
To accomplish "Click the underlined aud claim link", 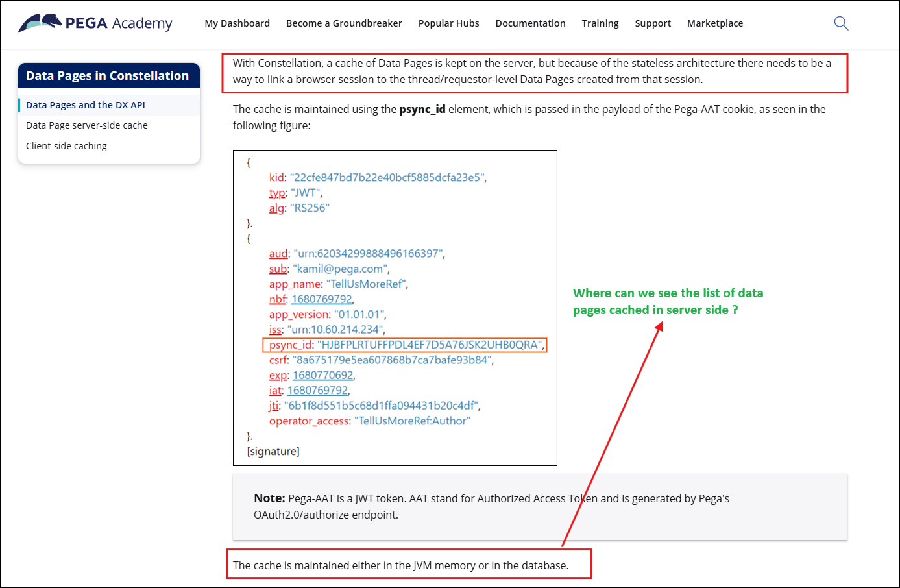I will pos(277,254).
